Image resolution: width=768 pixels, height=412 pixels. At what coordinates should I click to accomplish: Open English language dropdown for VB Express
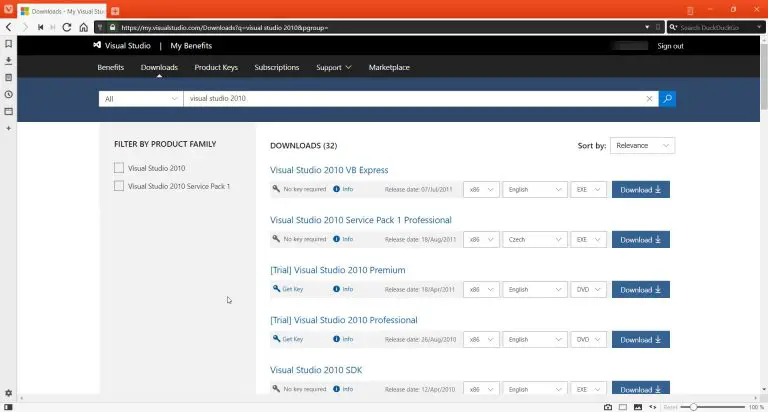pos(534,190)
